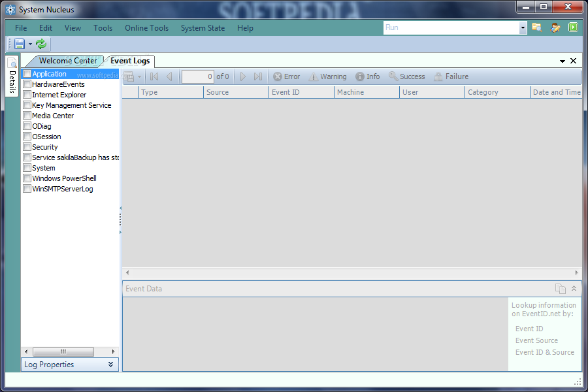The image size is (588, 392).
Task: Sort by the Source column header
Action: (237, 92)
